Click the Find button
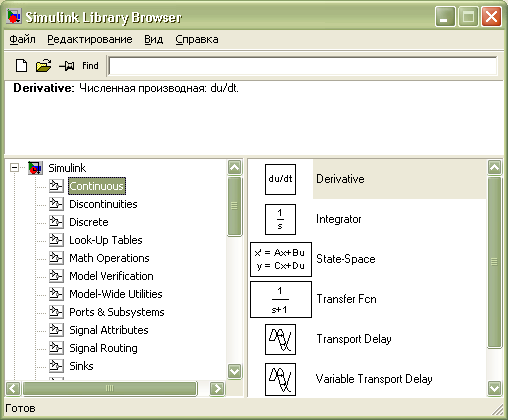 (x=90, y=66)
